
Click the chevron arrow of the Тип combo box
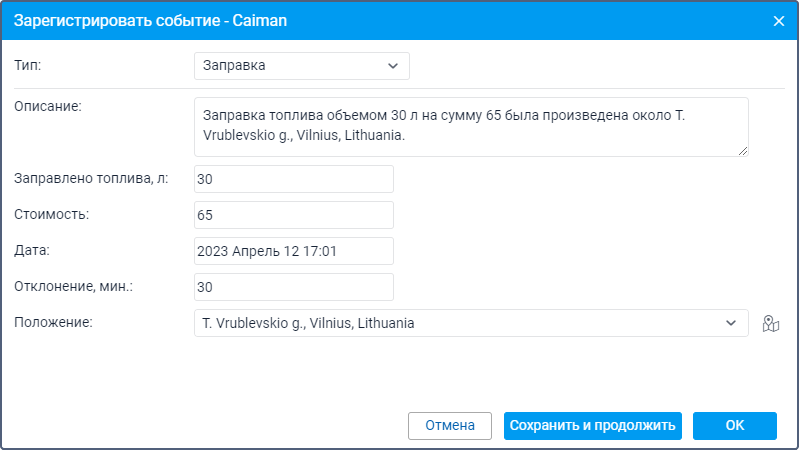[x=392, y=66]
